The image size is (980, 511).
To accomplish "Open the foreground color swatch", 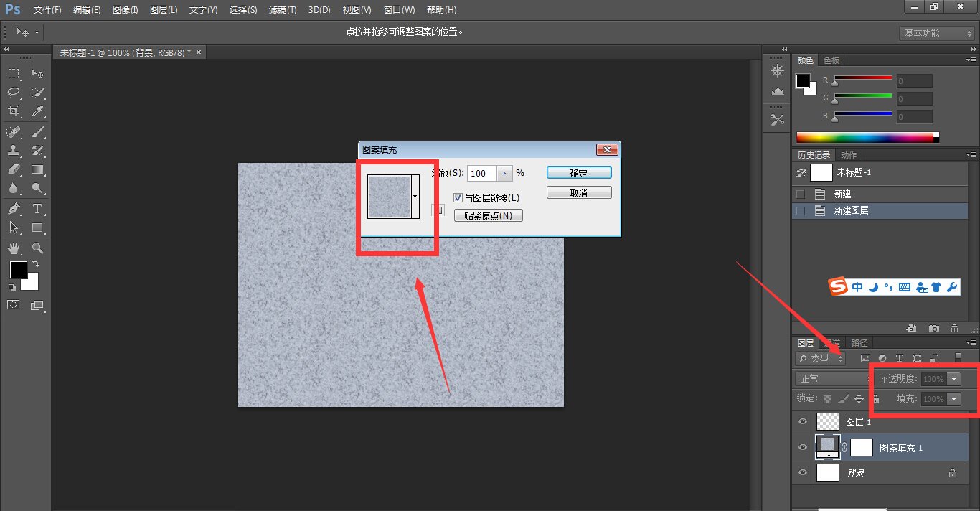I will coord(17,271).
